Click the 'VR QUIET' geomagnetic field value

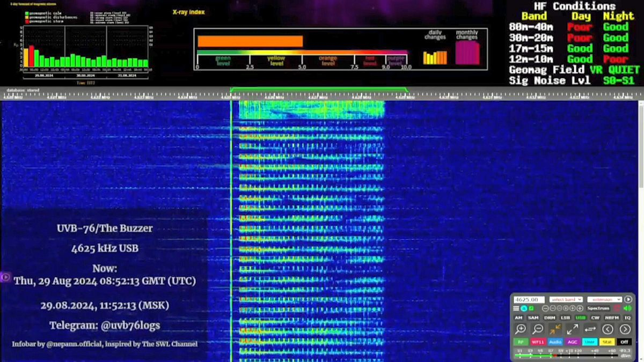(614, 70)
